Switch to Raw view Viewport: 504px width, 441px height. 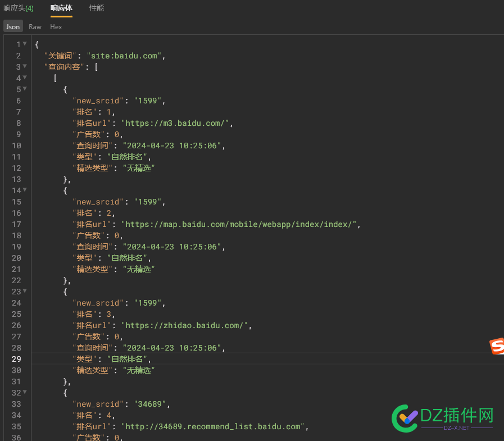click(x=35, y=26)
